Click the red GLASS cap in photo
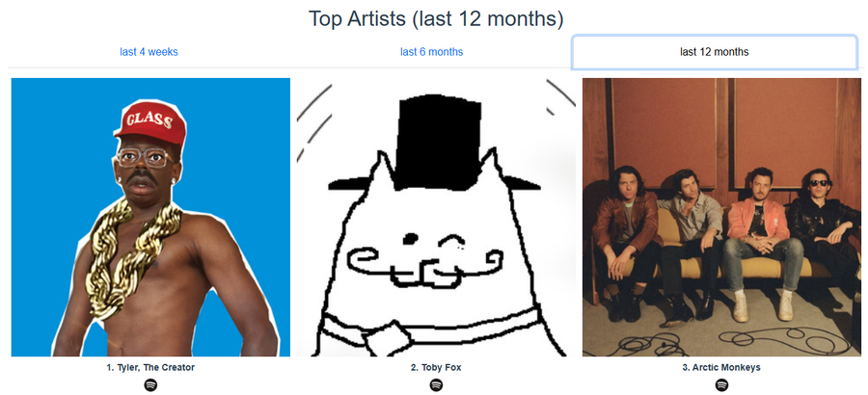The width and height of the screenshot is (868, 395). 150,121
